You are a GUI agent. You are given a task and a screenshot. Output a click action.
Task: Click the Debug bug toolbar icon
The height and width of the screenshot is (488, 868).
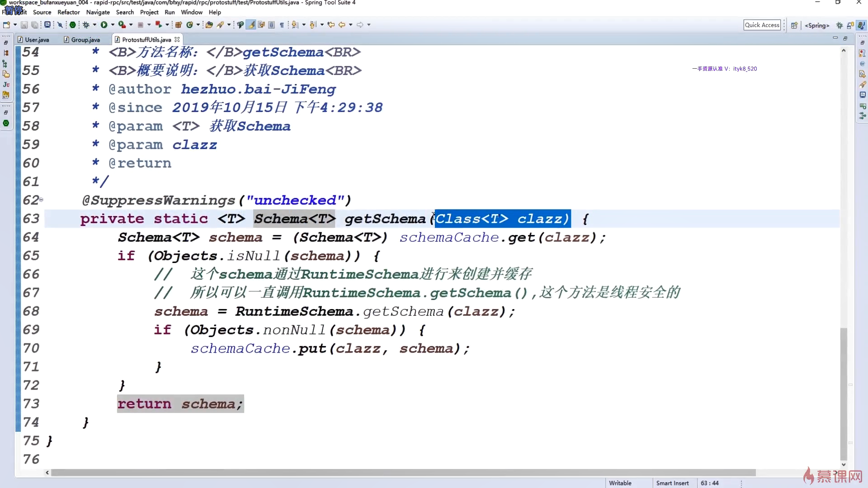click(86, 25)
